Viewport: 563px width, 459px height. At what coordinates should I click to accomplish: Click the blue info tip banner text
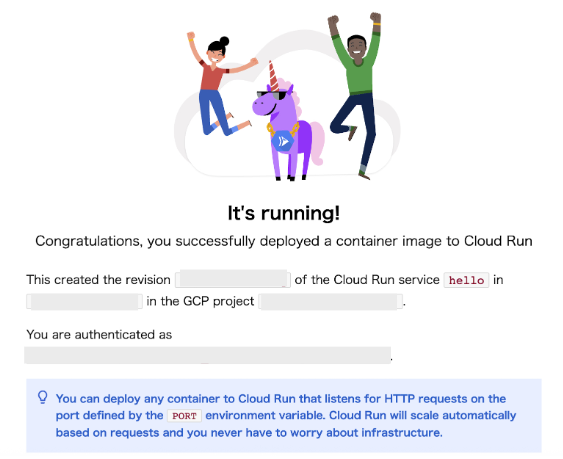(285, 416)
